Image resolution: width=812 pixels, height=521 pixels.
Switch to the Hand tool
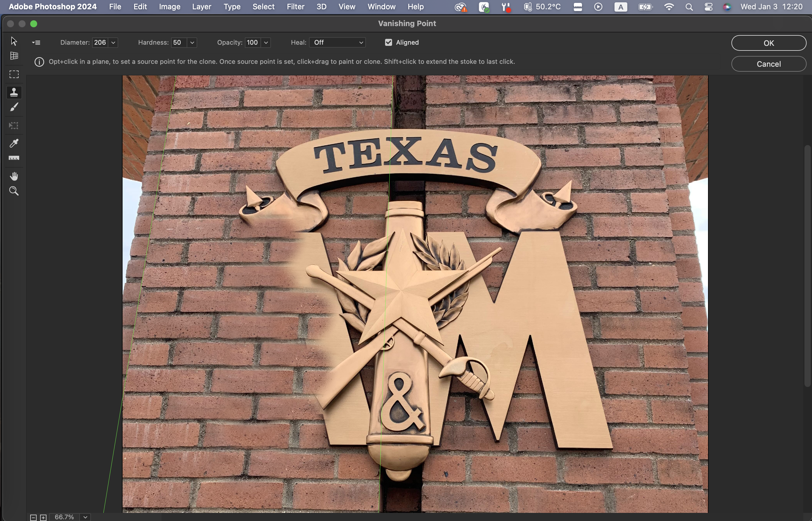(x=14, y=176)
